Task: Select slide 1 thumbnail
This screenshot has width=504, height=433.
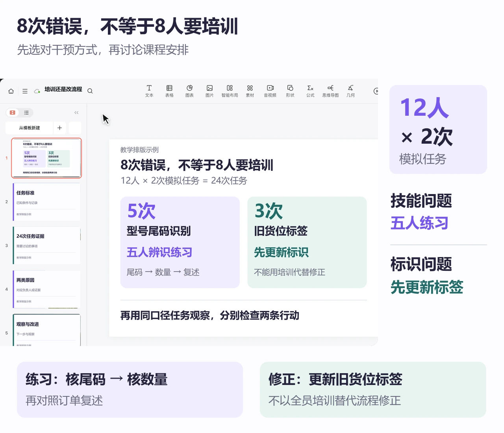Action: coord(46,158)
